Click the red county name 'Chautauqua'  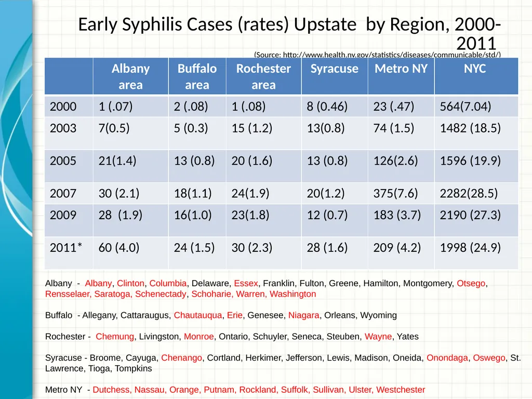click(198, 315)
